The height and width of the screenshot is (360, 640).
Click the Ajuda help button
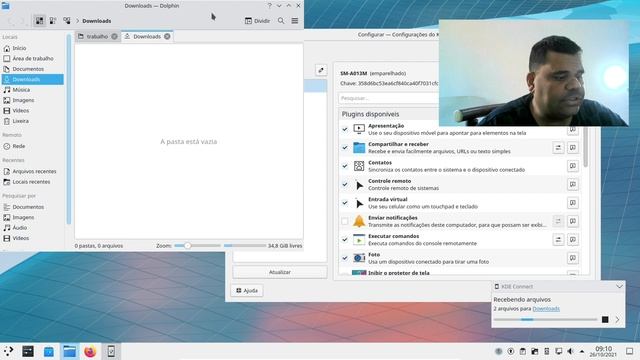click(247, 291)
